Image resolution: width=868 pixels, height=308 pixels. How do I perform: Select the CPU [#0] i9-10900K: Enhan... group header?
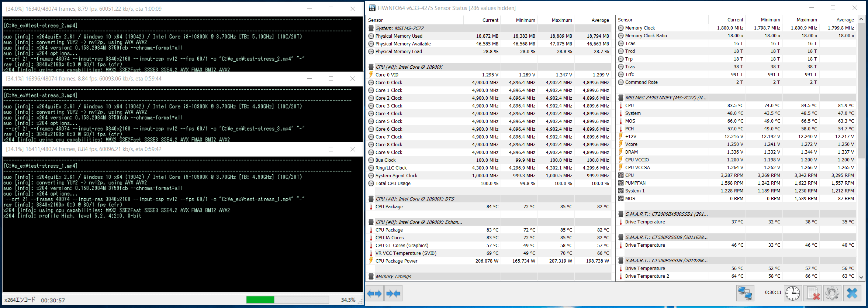[x=489, y=222]
